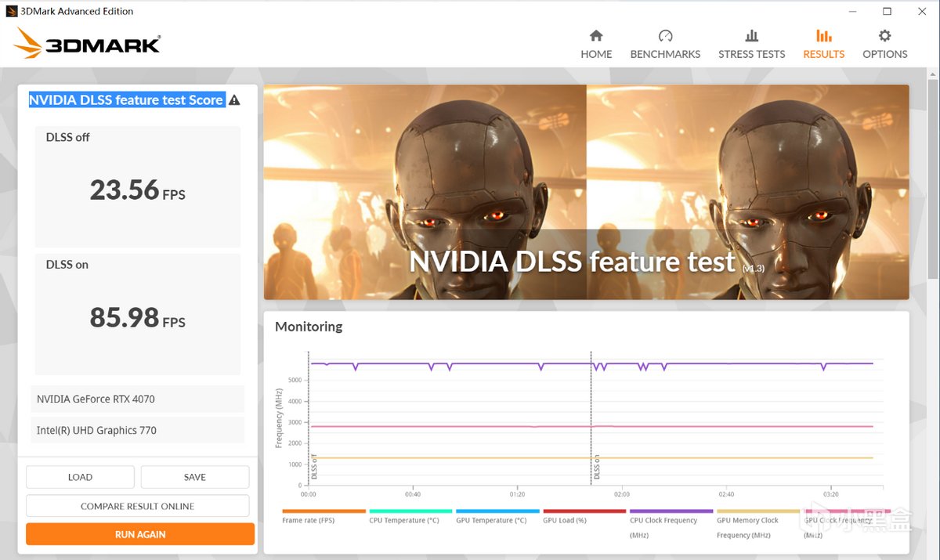Minimize the 3DMark window
This screenshot has height=560, width=940.
coord(851,11)
